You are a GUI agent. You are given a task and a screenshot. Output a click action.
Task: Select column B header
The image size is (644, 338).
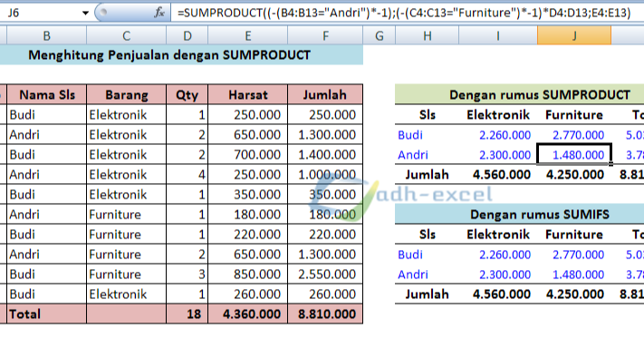click(46, 35)
